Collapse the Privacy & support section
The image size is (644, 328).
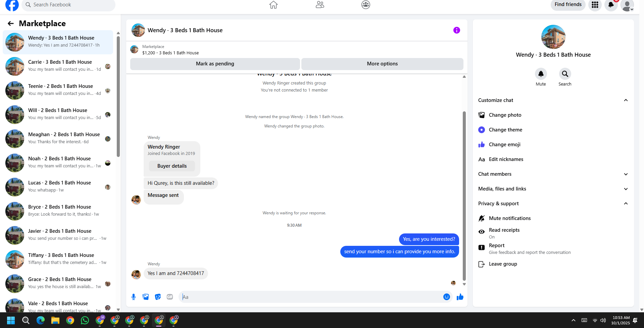click(x=553, y=204)
